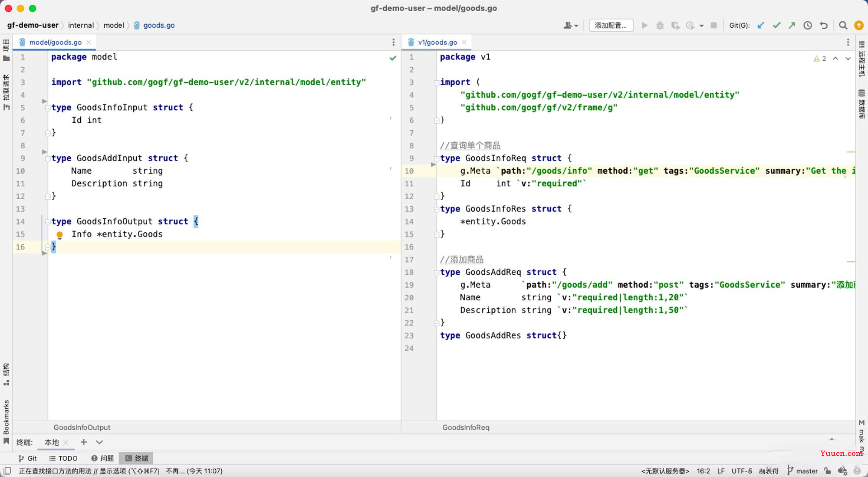868x477 pixels.
Task: Toggle tool window buttons square in status bar
Action: click(7, 471)
